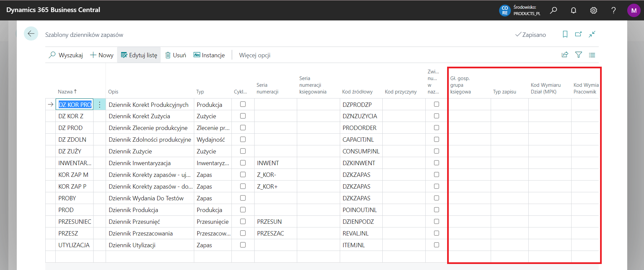Click the help question mark icon
The width and height of the screenshot is (644, 270).
coord(613,10)
